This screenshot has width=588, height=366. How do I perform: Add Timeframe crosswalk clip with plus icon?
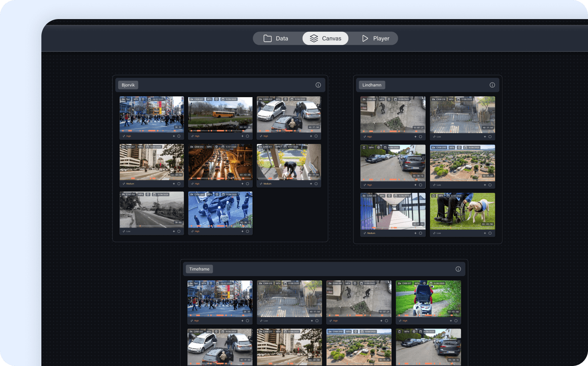pos(242,321)
